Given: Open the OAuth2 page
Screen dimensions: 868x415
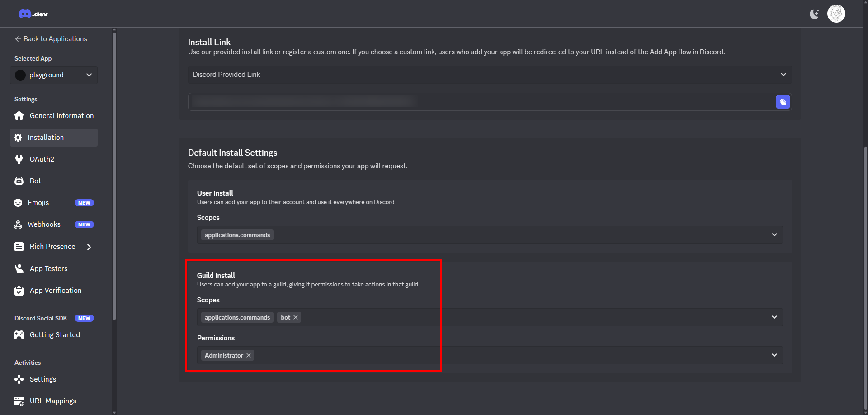Looking at the screenshot, I should (x=42, y=159).
